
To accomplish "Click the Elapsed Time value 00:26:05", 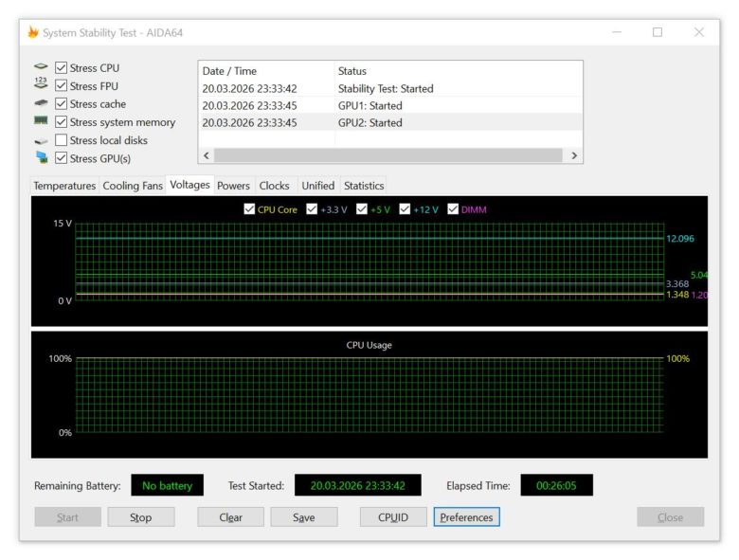I will (556, 485).
